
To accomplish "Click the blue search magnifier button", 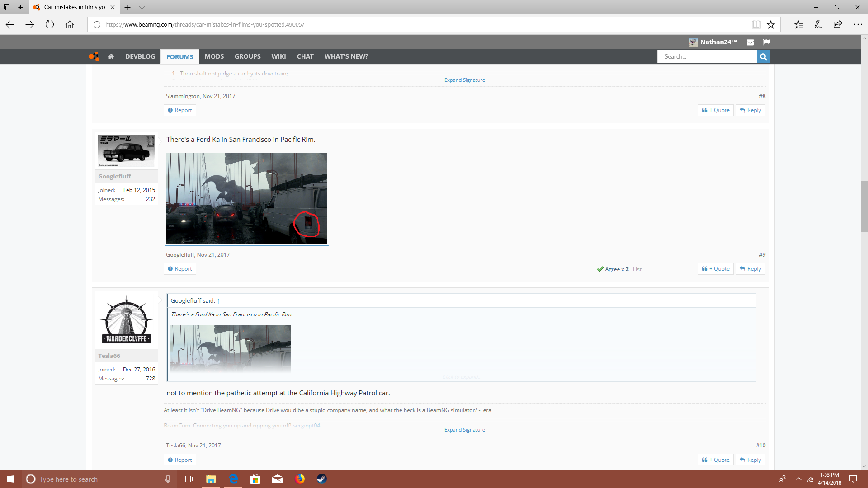I will point(763,56).
